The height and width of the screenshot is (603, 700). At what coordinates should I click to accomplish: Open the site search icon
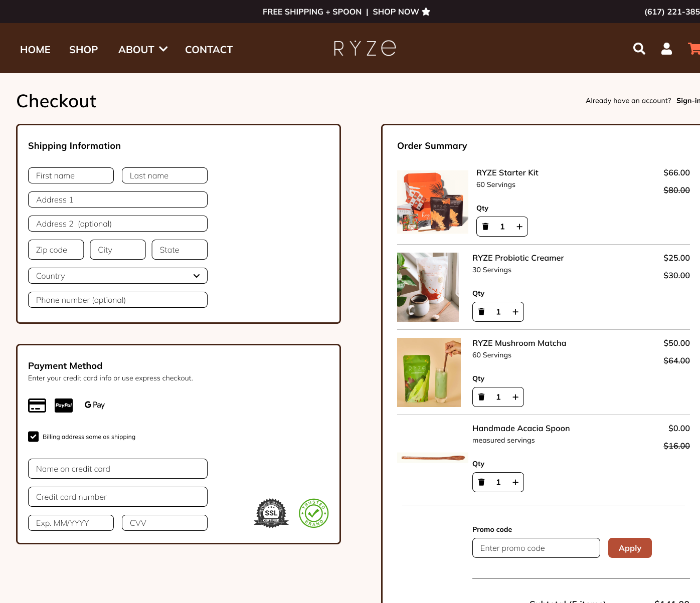[x=639, y=49]
